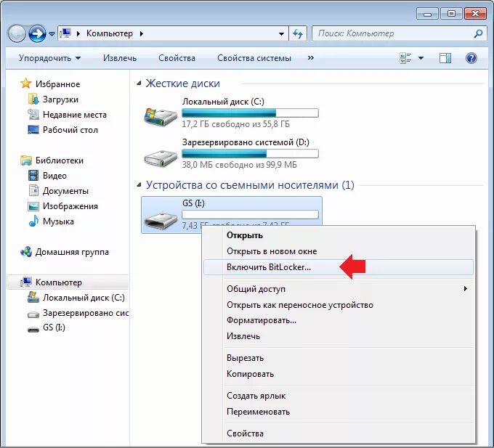Screen dimensions: 494x448
Task: Select Рабочий стол in the sidebar
Action: 70,130
